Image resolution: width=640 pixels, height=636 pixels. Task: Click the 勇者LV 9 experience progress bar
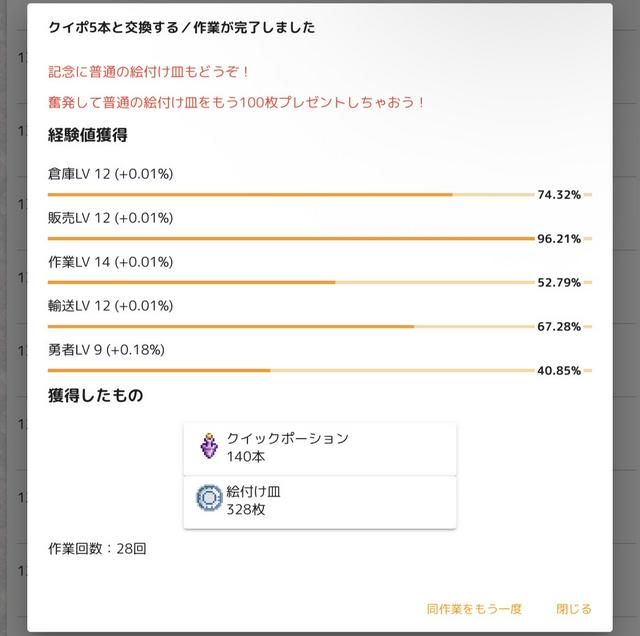point(290,370)
